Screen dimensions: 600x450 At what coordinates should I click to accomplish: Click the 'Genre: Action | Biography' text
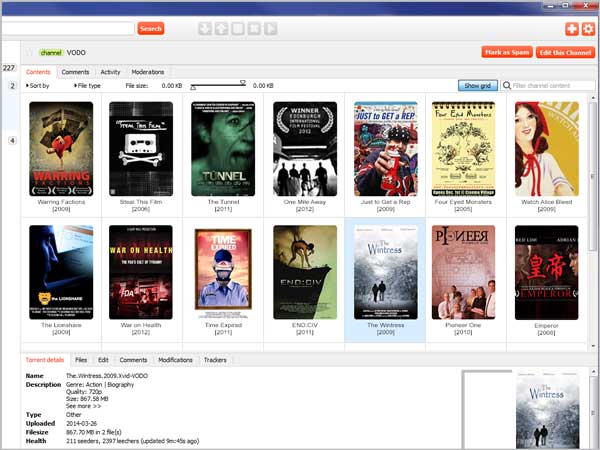[100, 385]
